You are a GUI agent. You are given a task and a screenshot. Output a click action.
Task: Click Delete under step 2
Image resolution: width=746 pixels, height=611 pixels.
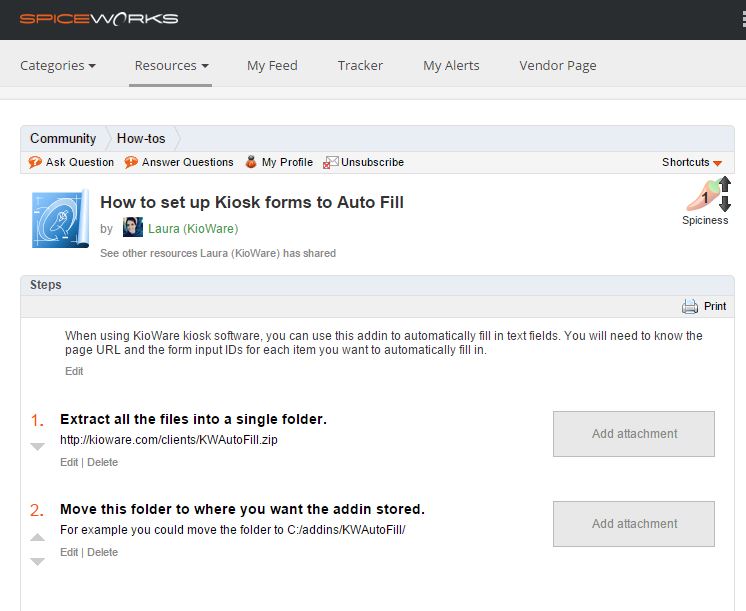pyautogui.click(x=102, y=552)
